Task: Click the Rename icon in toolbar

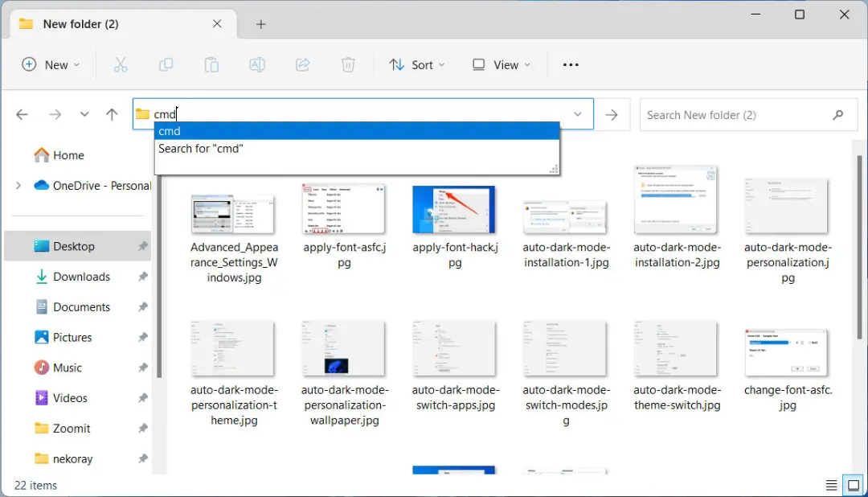Action: coord(257,65)
